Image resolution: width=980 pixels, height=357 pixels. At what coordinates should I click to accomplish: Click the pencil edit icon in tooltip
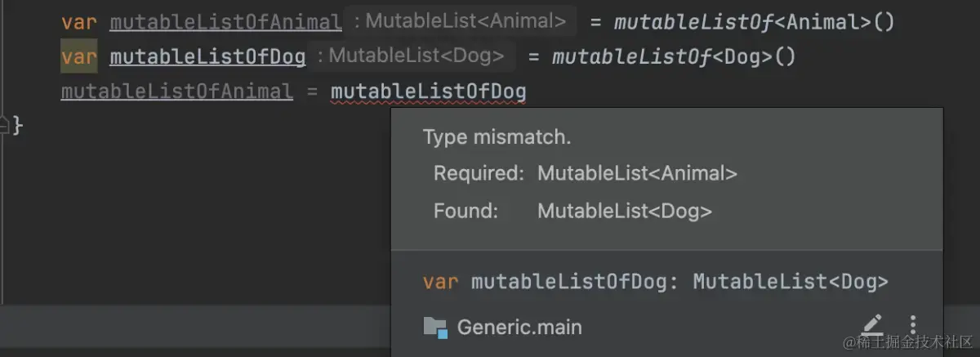click(873, 325)
